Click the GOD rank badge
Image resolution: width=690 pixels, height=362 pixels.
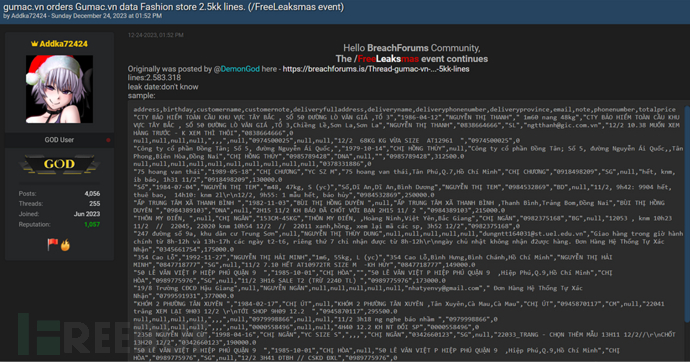pyautogui.click(x=59, y=164)
